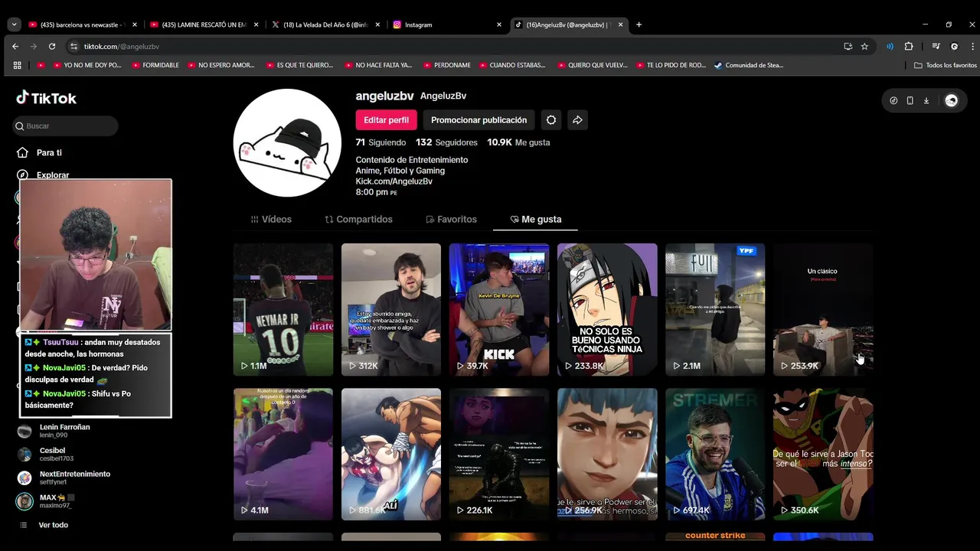Open the Chrome extensions puzzle icon
The height and width of the screenshot is (551, 980).
(x=909, y=47)
